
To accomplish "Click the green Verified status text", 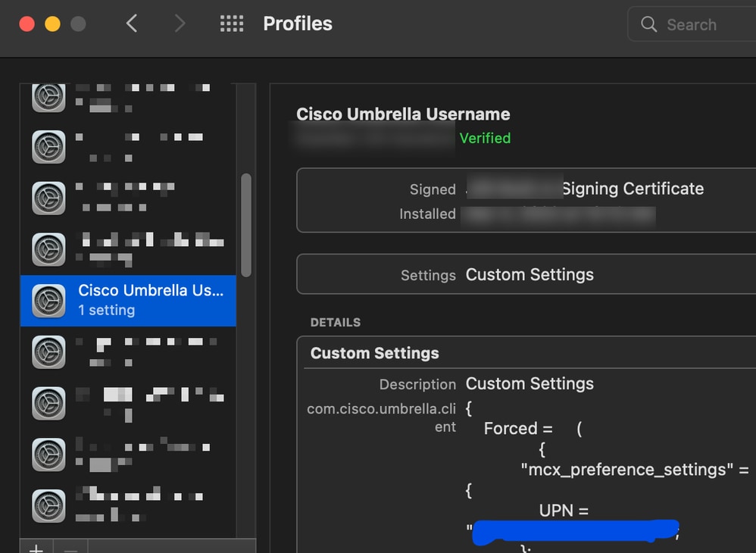I will tap(485, 138).
